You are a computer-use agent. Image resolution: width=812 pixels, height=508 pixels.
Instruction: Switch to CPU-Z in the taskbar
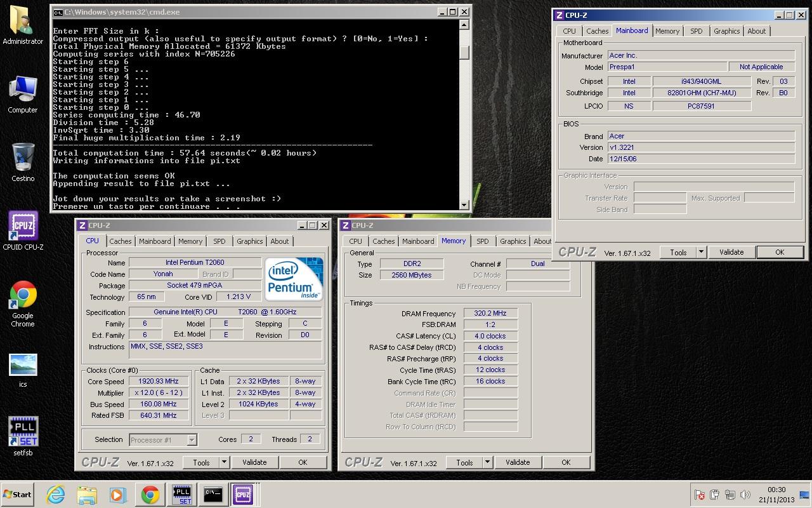[243, 495]
